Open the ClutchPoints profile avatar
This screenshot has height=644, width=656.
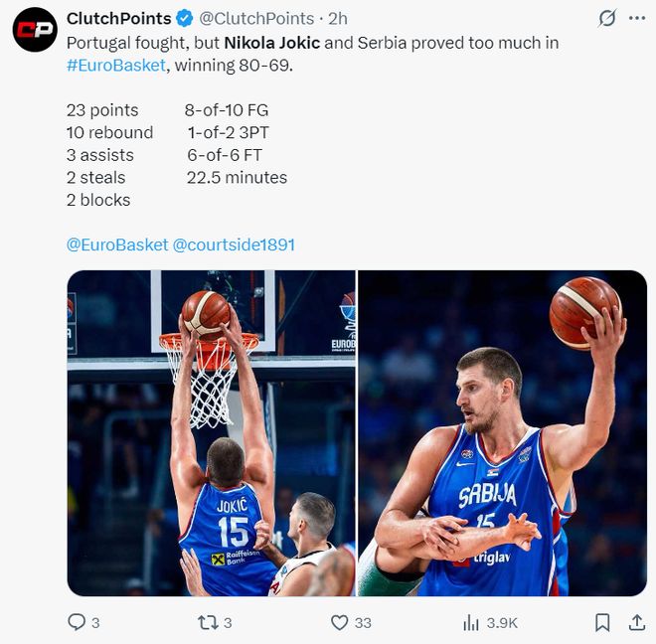coord(35,29)
